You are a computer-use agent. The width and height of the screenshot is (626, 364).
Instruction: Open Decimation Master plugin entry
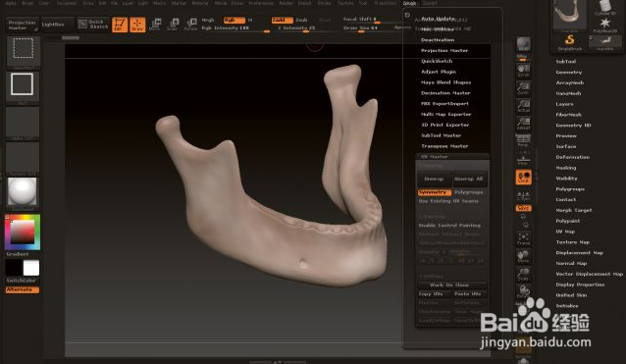click(x=445, y=93)
